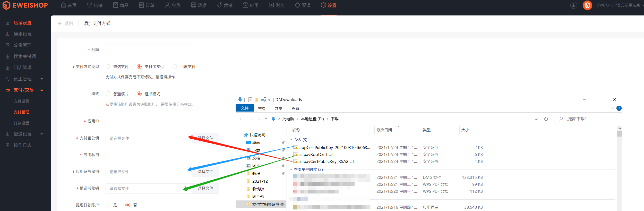Viewport: 644px width, 211px height.
Task: Focus the 标题 input field
Action: pyautogui.click(x=149, y=50)
